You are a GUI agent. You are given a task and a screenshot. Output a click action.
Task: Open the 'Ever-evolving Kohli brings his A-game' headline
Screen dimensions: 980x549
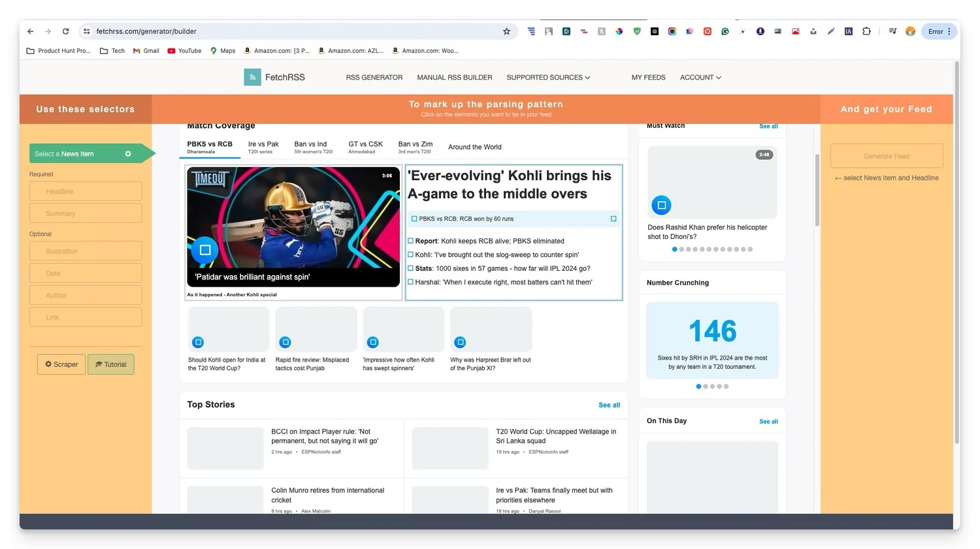(510, 185)
